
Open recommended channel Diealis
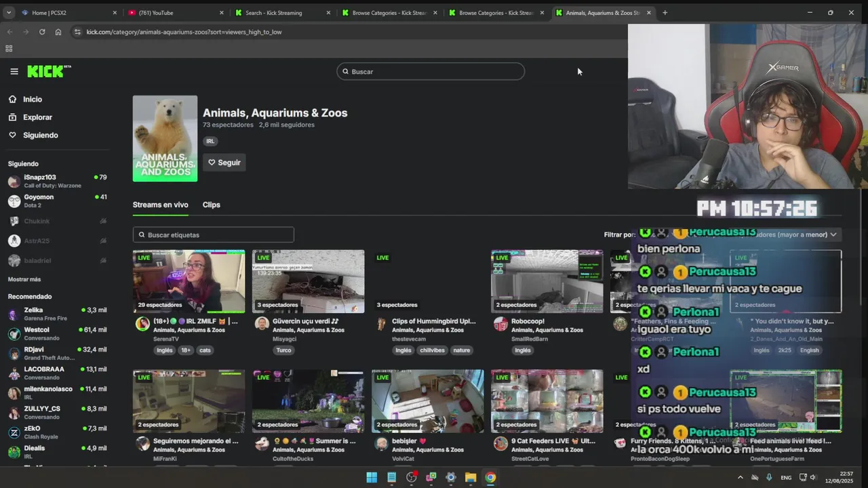tap(57, 451)
